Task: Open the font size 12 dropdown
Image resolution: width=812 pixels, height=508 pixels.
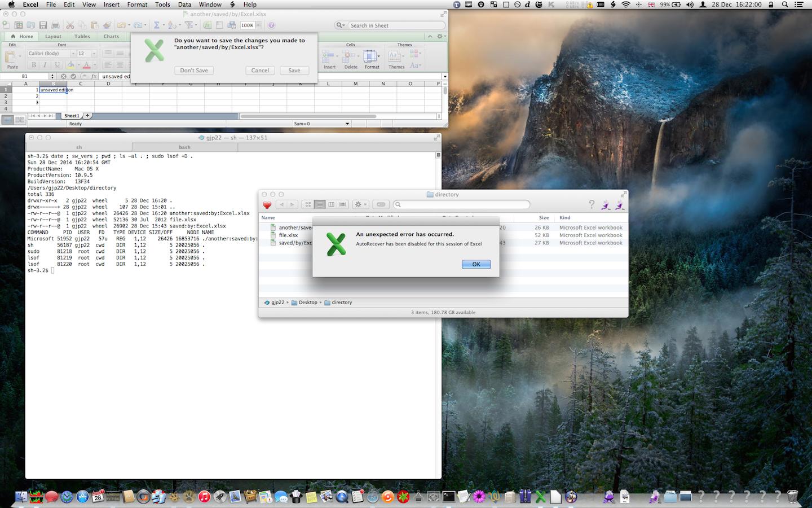Action: tap(94, 54)
